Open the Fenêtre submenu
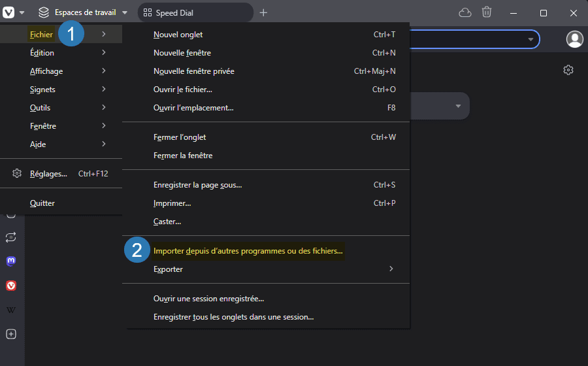 [61, 126]
